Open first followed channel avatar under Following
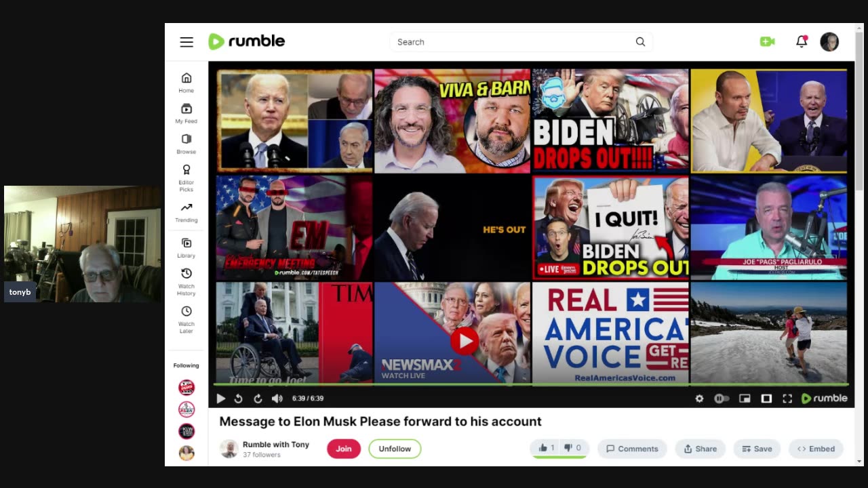Screen dimensions: 868x488 click(x=186, y=388)
